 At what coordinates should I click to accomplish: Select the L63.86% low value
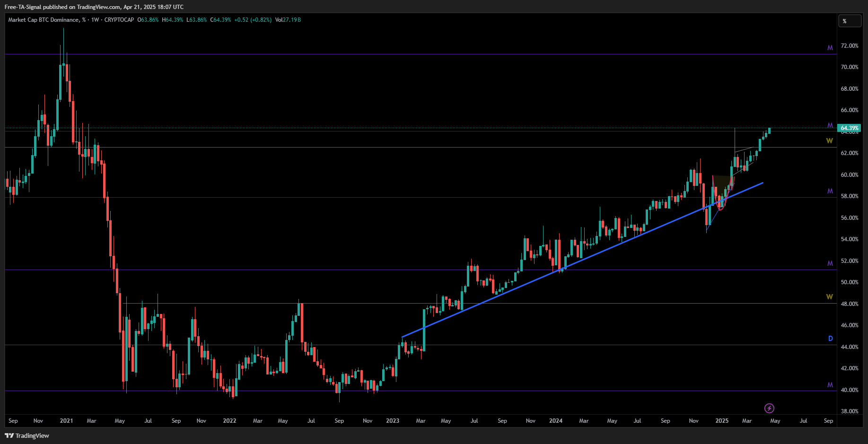pos(197,20)
